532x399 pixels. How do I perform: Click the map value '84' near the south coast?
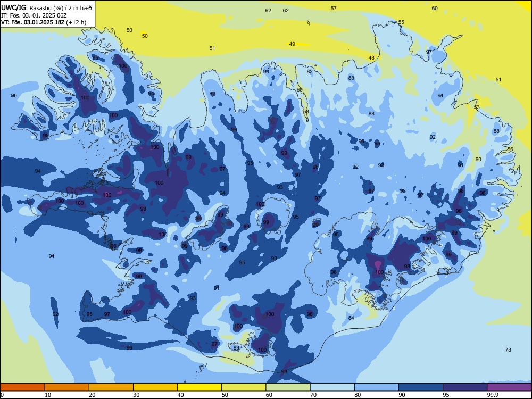point(351,318)
